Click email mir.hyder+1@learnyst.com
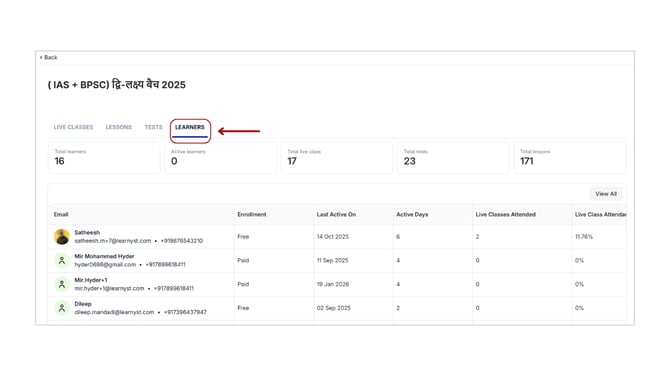This screenshot has width=670, height=376. [109, 288]
